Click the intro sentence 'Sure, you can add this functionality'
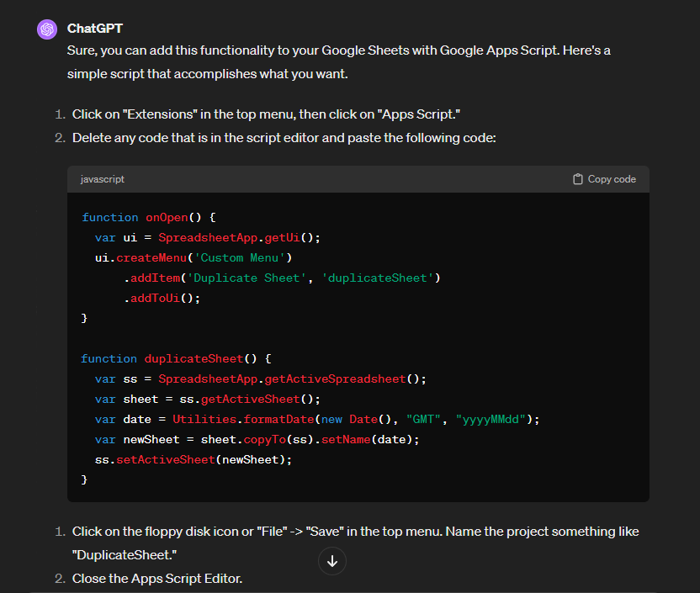Screen dimensions: 700x593 pos(339,62)
